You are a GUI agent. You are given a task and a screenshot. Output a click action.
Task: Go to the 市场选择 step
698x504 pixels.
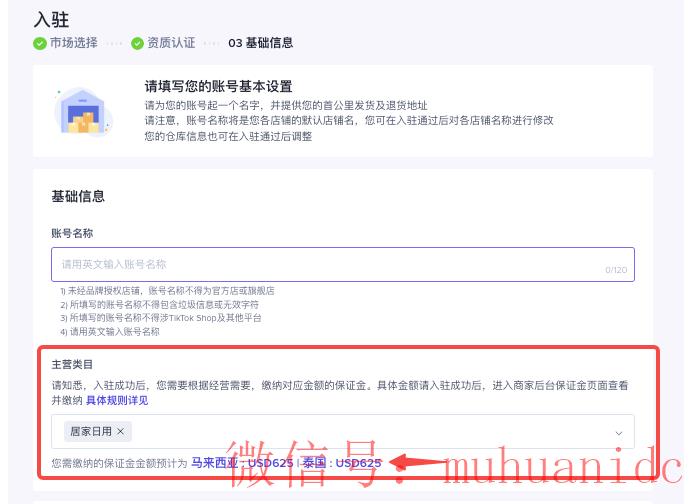coord(73,43)
